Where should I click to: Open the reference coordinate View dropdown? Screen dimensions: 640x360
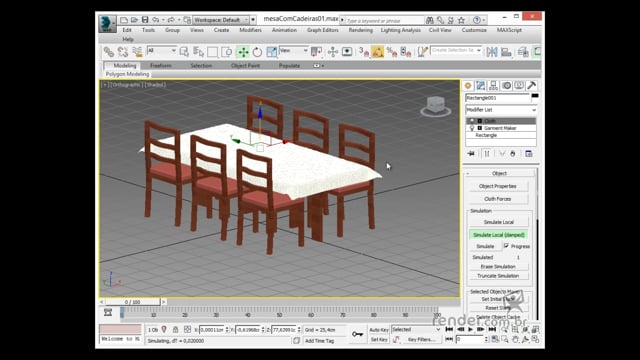[x=293, y=51]
